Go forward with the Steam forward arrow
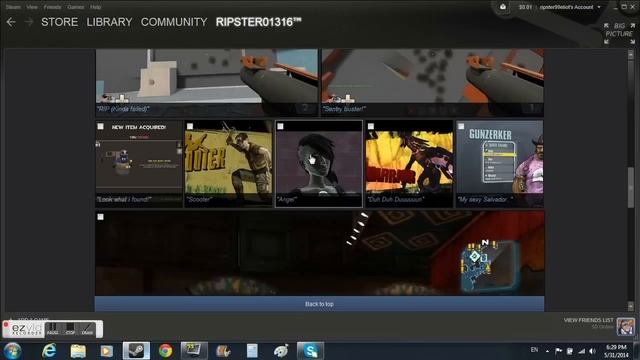 pos(29,22)
